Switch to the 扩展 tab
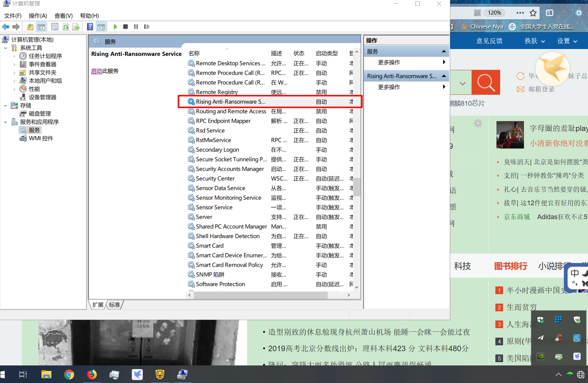588x383 pixels. (98, 305)
